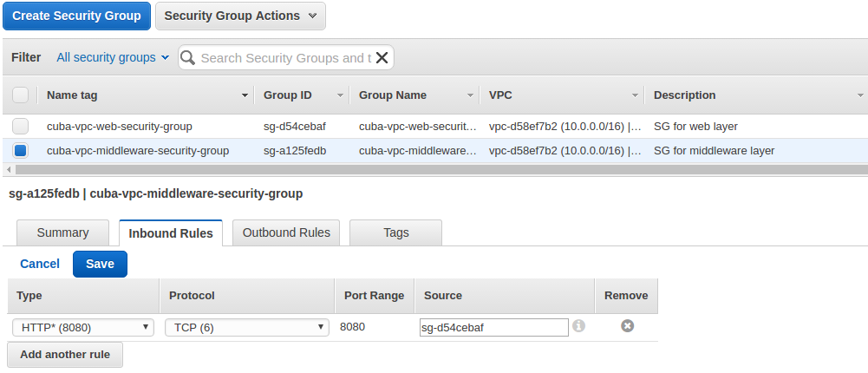Click the magnifier search icon

(x=188, y=57)
